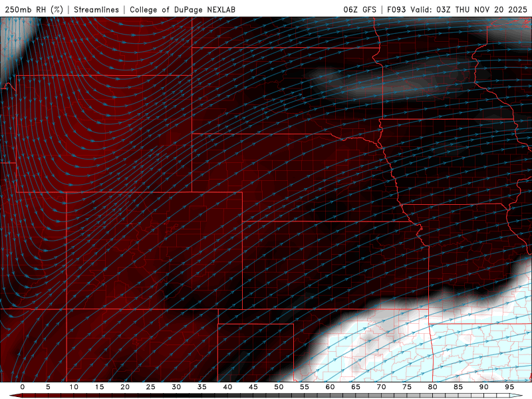The height and width of the screenshot is (399, 532).
Task: Click the colorbar value "20"
Action: tap(125, 387)
